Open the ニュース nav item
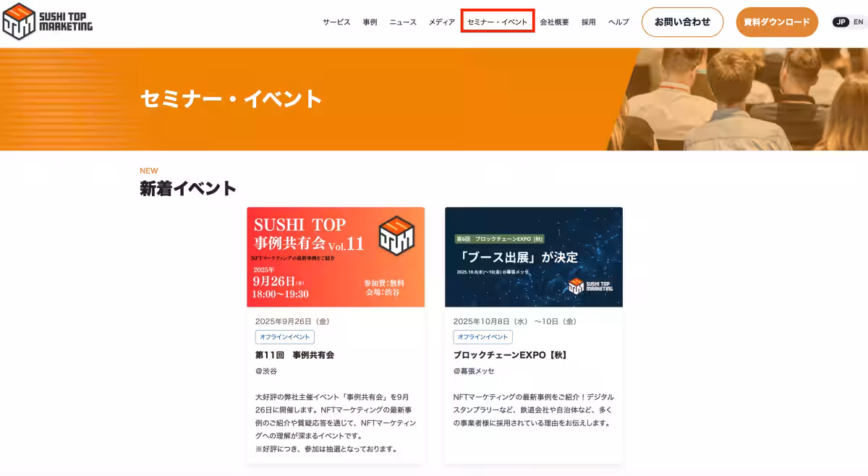868x476 pixels. pyautogui.click(x=403, y=22)
